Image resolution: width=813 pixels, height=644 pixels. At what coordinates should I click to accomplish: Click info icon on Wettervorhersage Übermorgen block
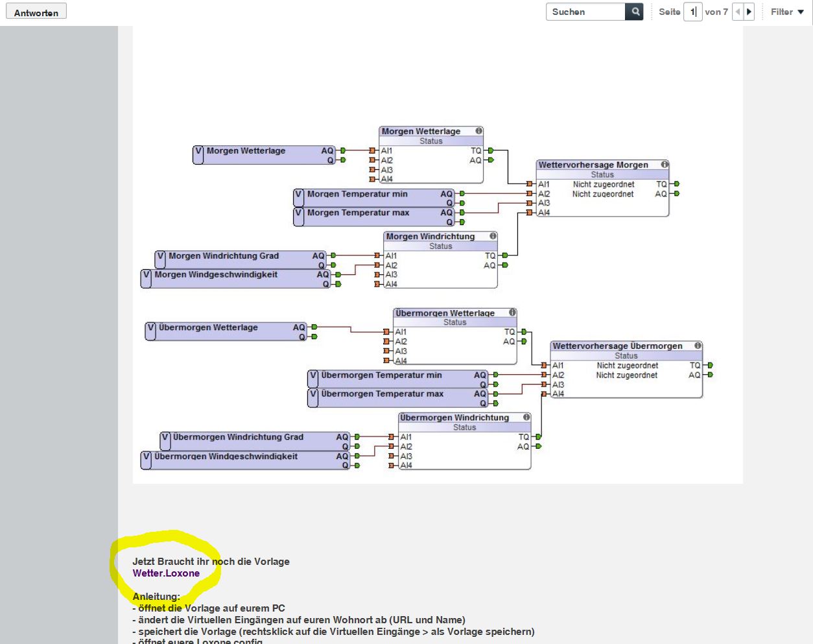click(x=698, y=346)
